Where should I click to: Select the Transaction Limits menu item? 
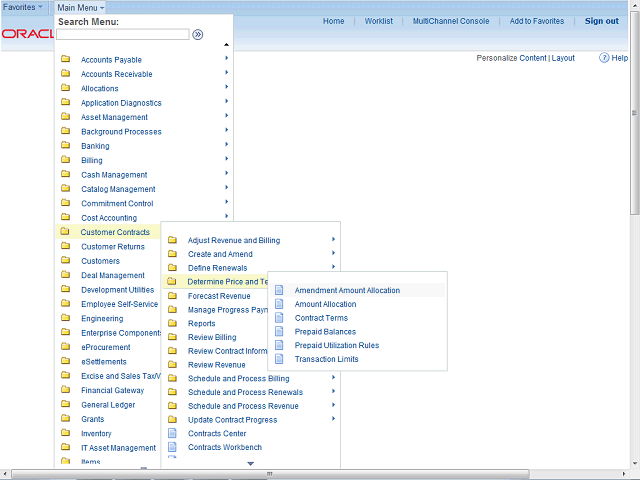pos(327,359)
